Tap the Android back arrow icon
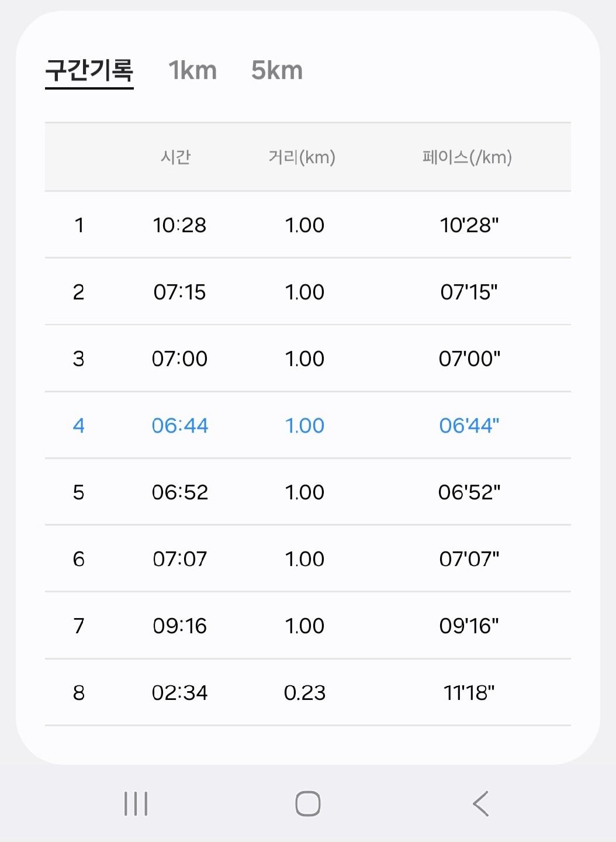 click(480, 803)
